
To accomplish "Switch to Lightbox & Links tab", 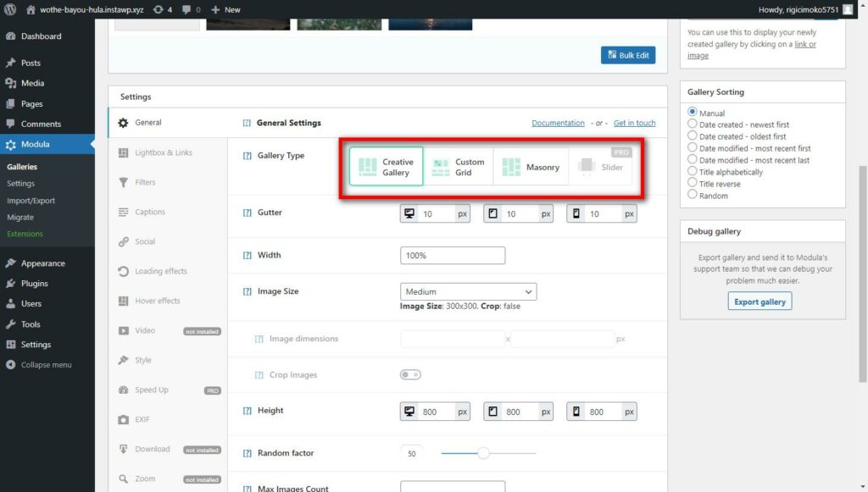I will coord(163,152).
